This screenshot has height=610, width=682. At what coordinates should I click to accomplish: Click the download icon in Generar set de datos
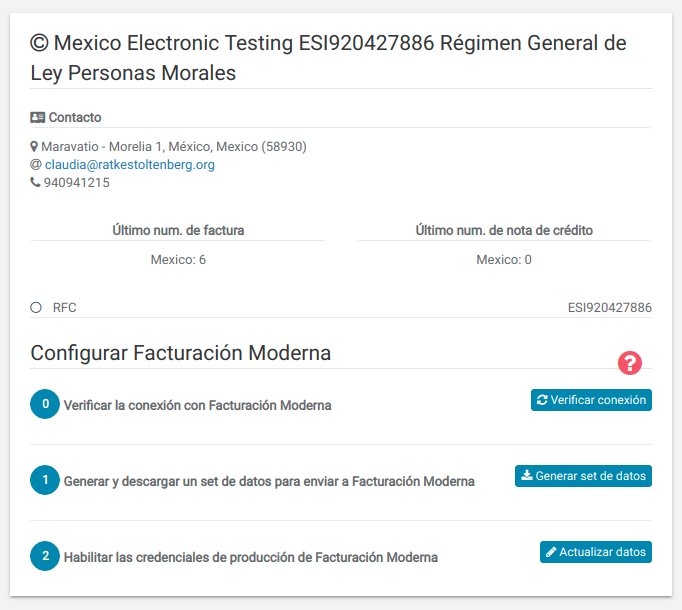pos(527,476)
